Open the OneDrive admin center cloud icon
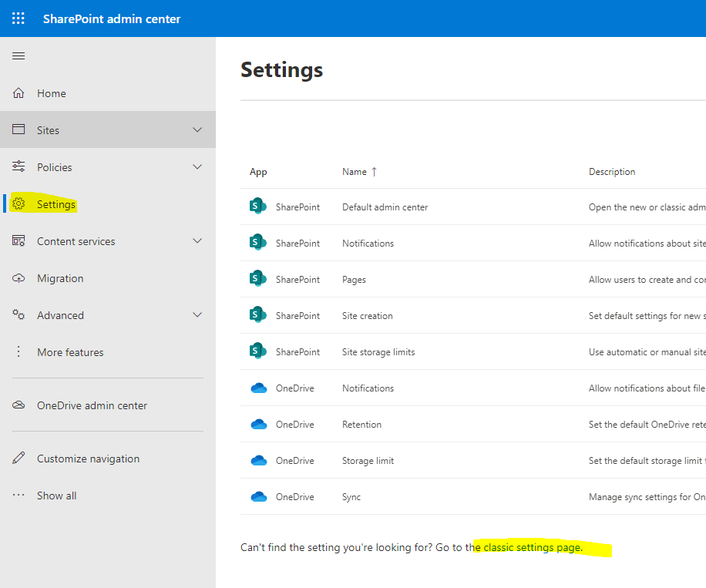Image resolution: width=706 pixels, height=588 pixels. [x=18, y=405]
